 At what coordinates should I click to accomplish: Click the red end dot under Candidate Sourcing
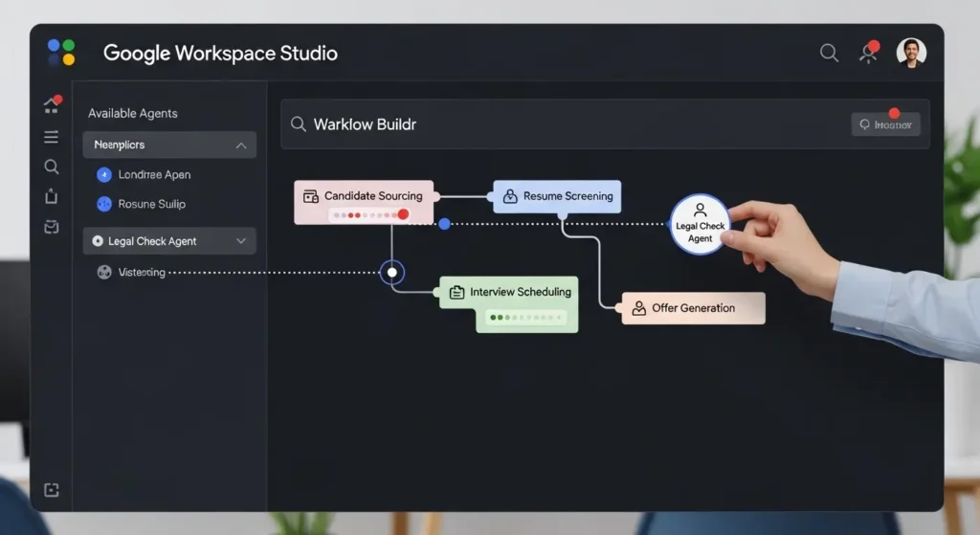[403, 214]
